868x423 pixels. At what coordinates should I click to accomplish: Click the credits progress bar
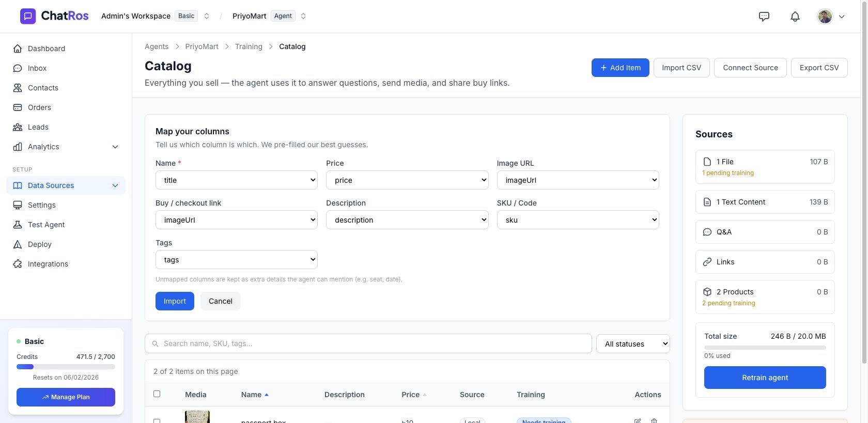click(x=66, y=367)
